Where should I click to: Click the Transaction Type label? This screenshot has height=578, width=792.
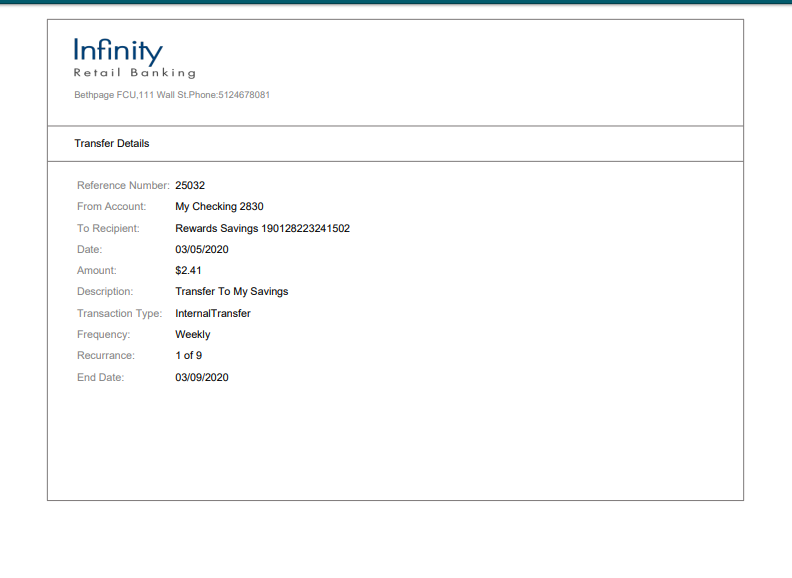pos(119,314)
